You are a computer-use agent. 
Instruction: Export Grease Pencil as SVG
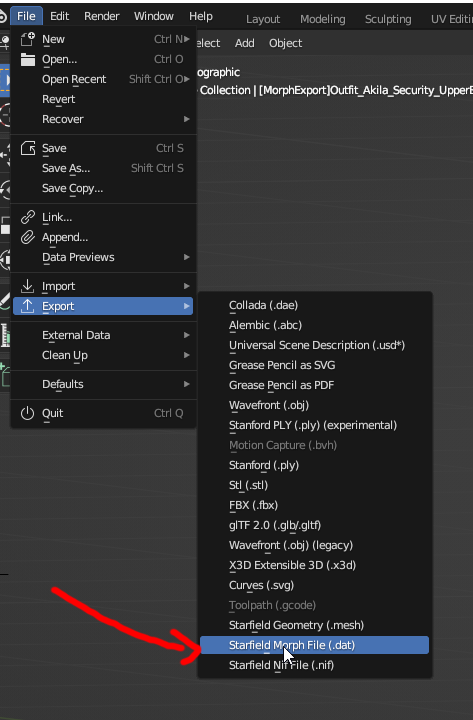pyautogui.click(x=314, y=365)
